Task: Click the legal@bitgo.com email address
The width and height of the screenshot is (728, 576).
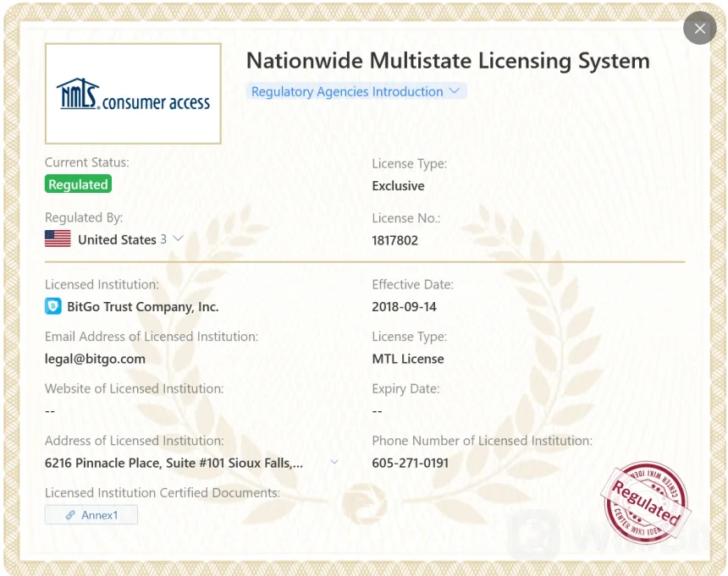Action: [95, 359]
